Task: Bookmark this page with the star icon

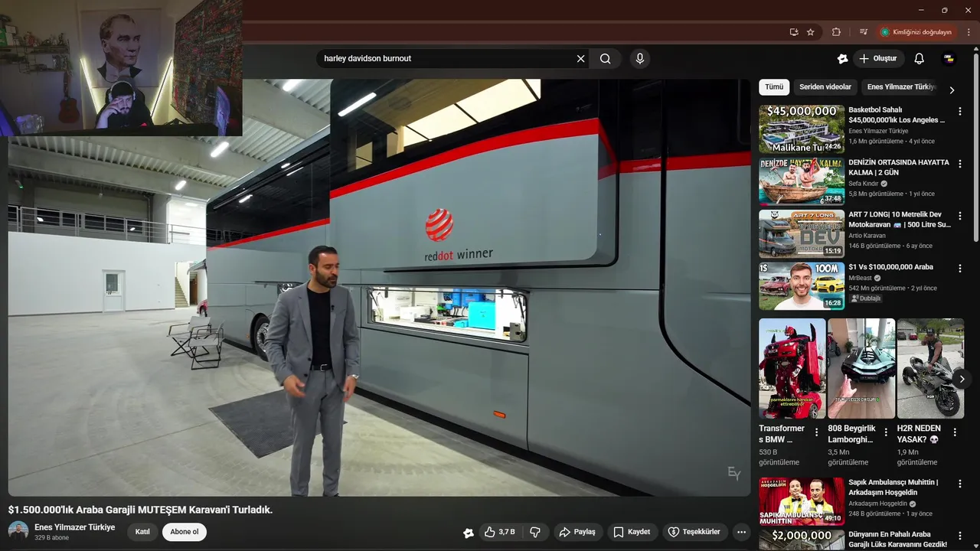Action: tap(811, 32)
